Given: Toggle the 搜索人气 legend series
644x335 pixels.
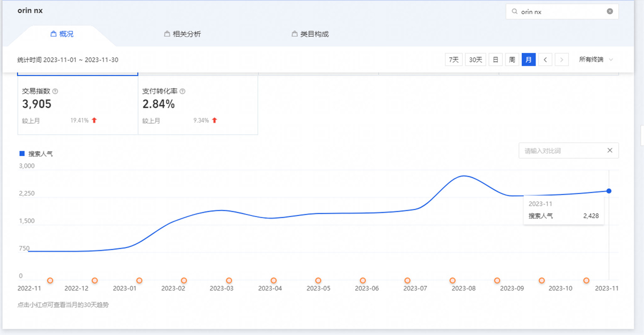Looking at the screenshot, I should [x=36, y=154].
